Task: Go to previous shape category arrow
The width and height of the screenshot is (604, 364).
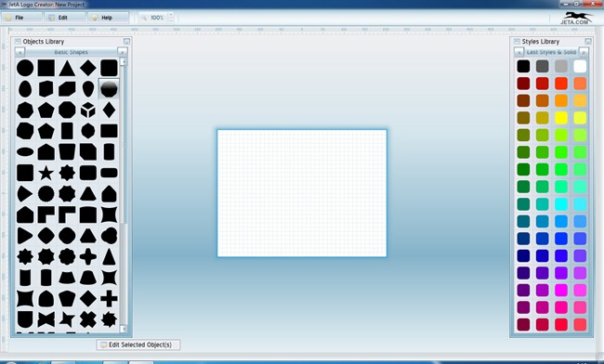Action: [20, 52]
